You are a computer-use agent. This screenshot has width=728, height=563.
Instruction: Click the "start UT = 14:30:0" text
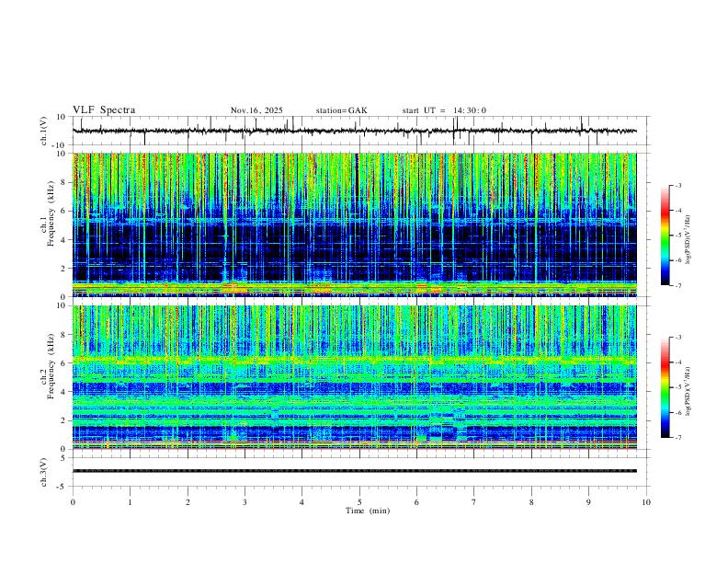click(x=444, y=110)
